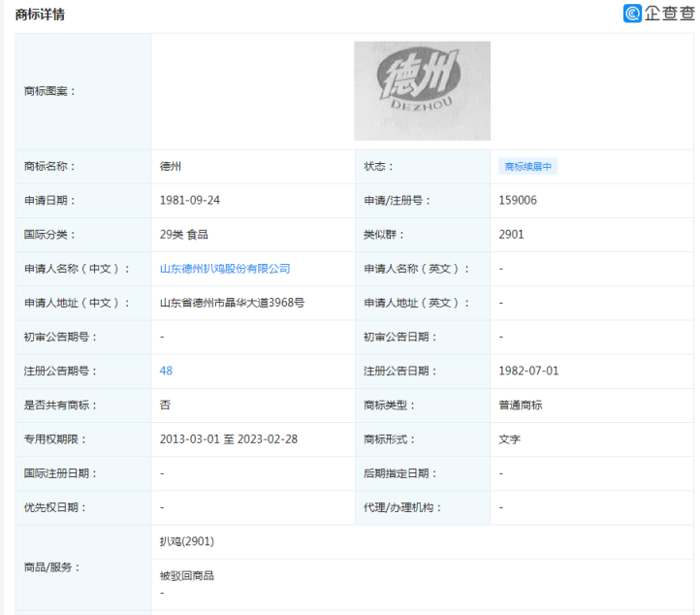Click the 商标续展中 status badge
Viewport: 700px width, 615px height.
[527, 167]
